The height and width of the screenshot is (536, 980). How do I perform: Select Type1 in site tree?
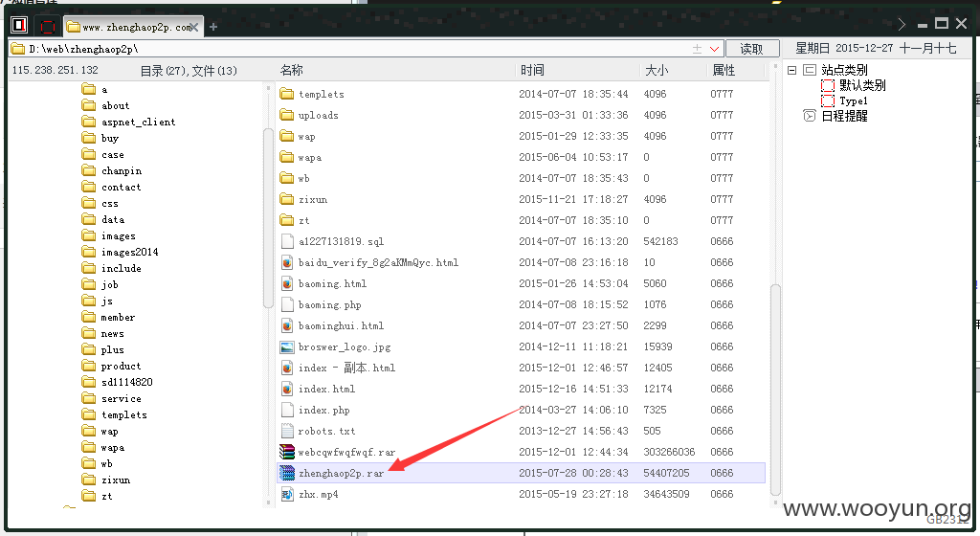point(853,100)
